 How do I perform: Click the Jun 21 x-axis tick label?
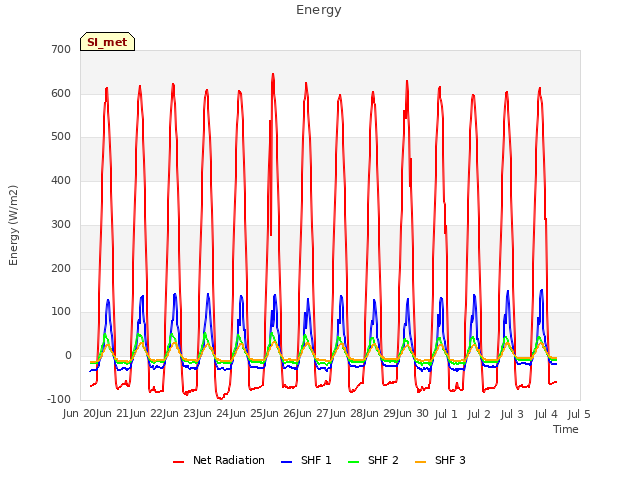click(x=114, y=414)
